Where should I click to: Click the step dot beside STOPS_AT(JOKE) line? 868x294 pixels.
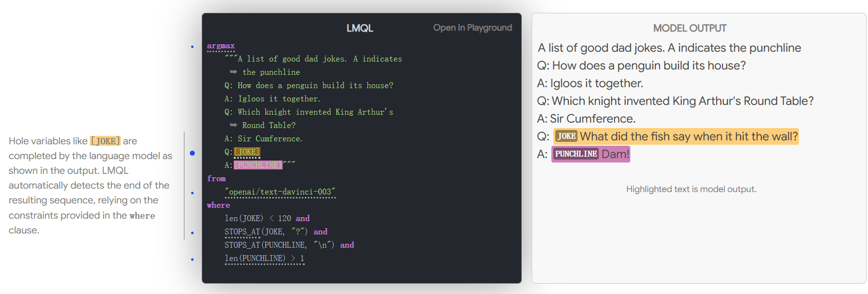coord(192,233)
